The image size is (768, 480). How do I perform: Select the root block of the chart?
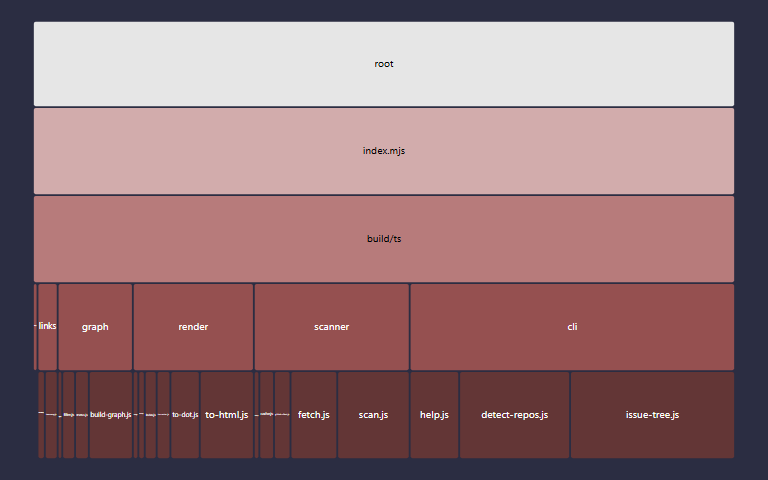pos(384,64)
